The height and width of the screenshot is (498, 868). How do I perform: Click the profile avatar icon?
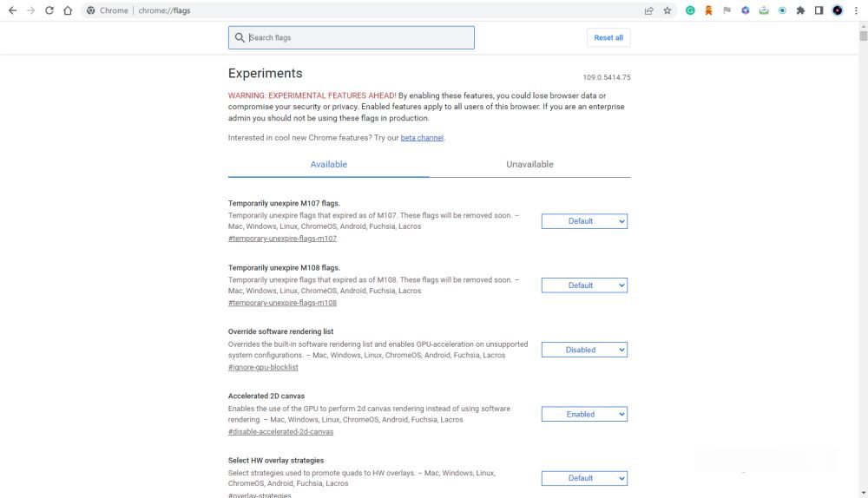click(x=838, y=10)
